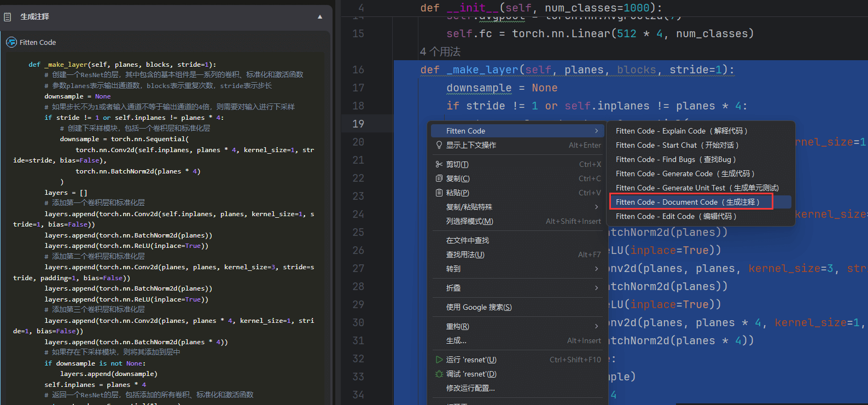
Task: Expand the 转到 submenu arrow
Action: tap(596, 269)
